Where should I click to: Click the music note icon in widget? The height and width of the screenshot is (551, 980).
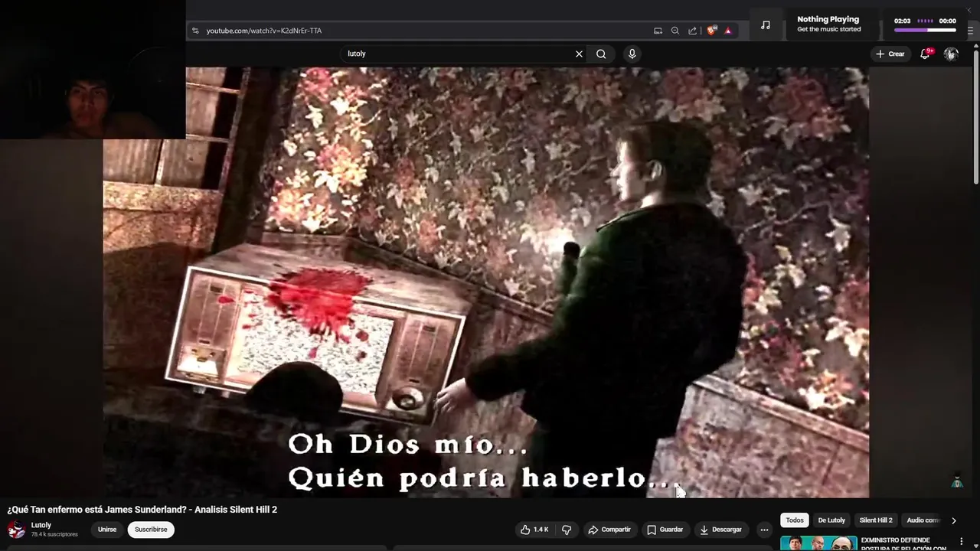point(765,24)
